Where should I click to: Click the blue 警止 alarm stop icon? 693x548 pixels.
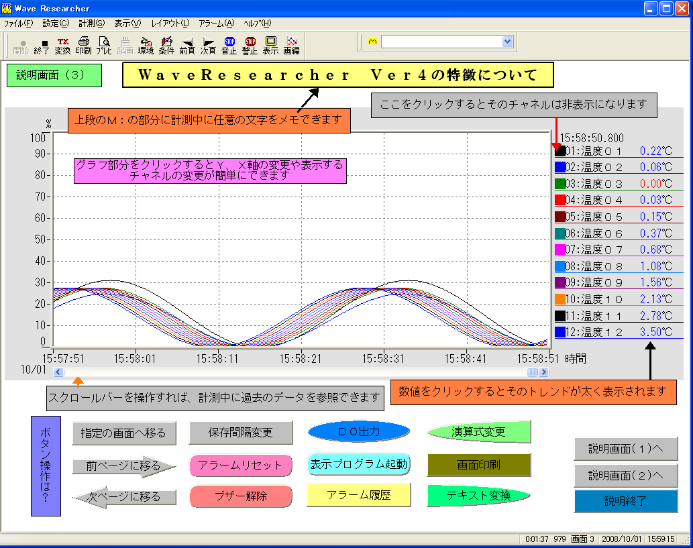229,46
